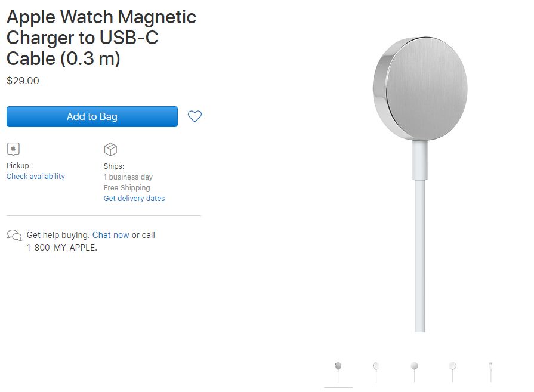Open the Get delivery dates link
The image size is (534, 392).
tap(134, 199)
